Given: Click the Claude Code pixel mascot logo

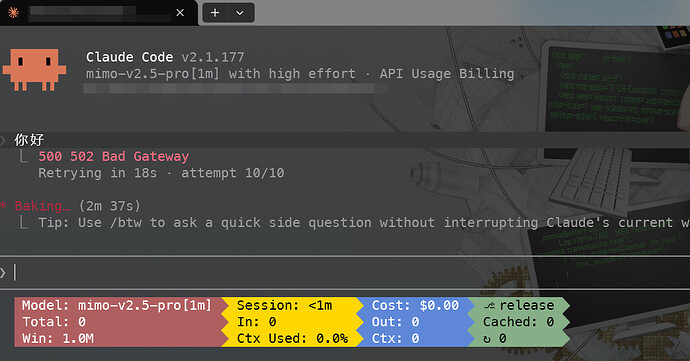Looking at the screenshot, I should pyautogui.click(x=34, y=70).
